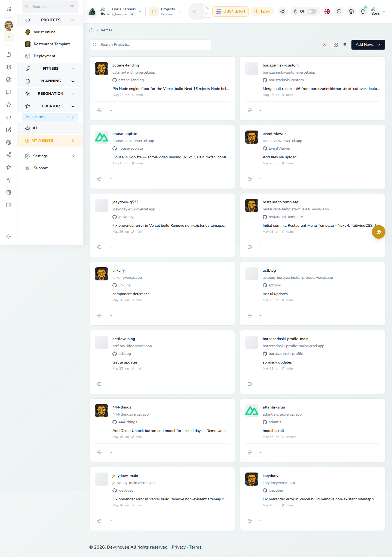Open the activity pulse icon in left rail
The height and width of the screenshot is (557, 392).
[x=9, y=180]
